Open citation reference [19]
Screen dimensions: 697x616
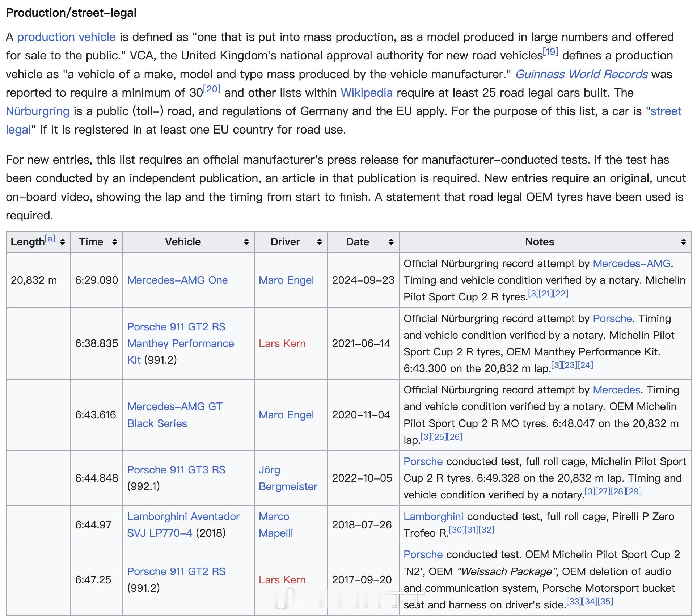(x=550, y=52)
